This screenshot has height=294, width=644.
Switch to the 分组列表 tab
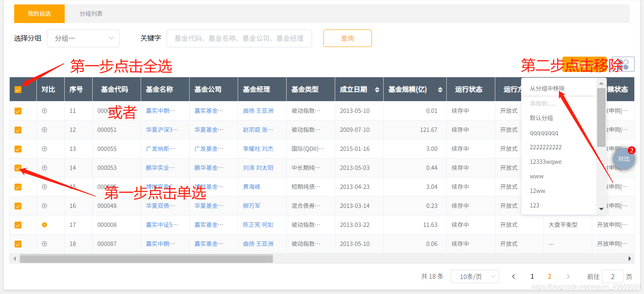point(91,14)
